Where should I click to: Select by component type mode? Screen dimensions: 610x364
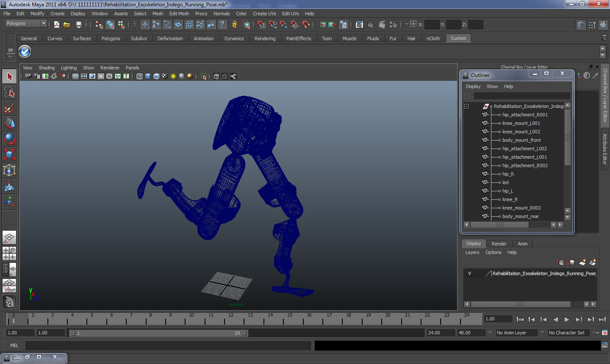(121, 25)
